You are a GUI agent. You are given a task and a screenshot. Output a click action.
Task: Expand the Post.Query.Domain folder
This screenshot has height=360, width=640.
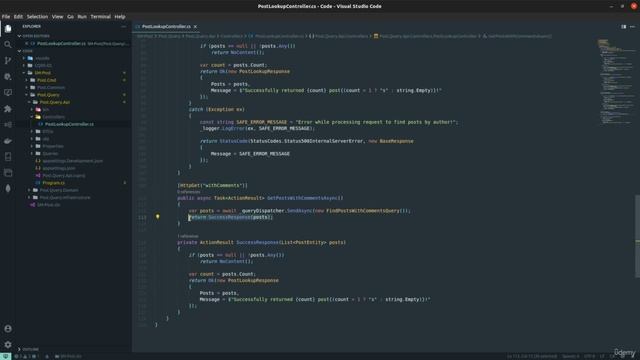click(x=59, y=190)
